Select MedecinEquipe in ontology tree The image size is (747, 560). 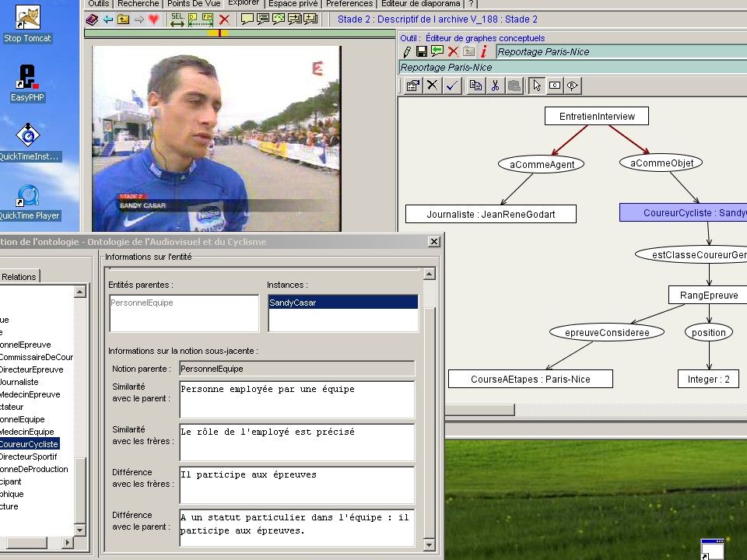tap(27, 432)
